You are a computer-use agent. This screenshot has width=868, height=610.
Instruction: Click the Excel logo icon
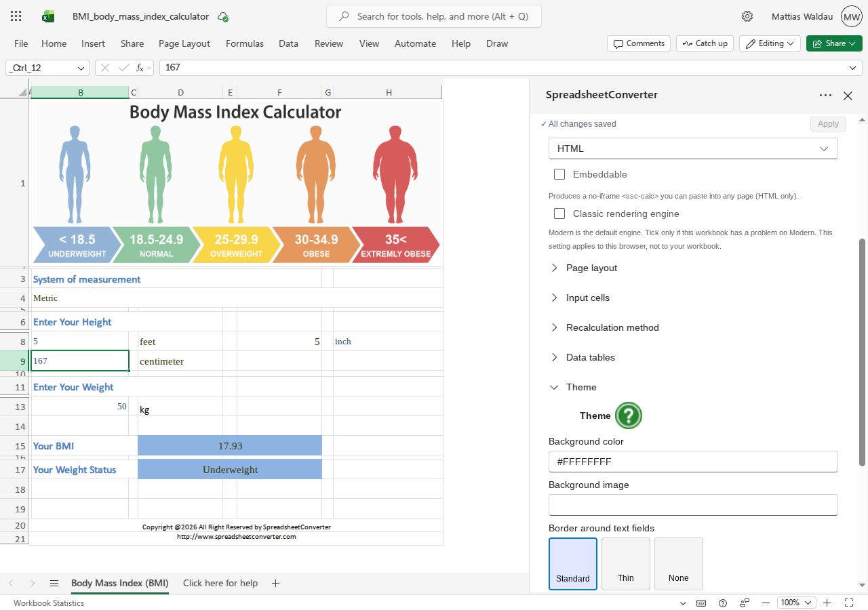[48, 16]
